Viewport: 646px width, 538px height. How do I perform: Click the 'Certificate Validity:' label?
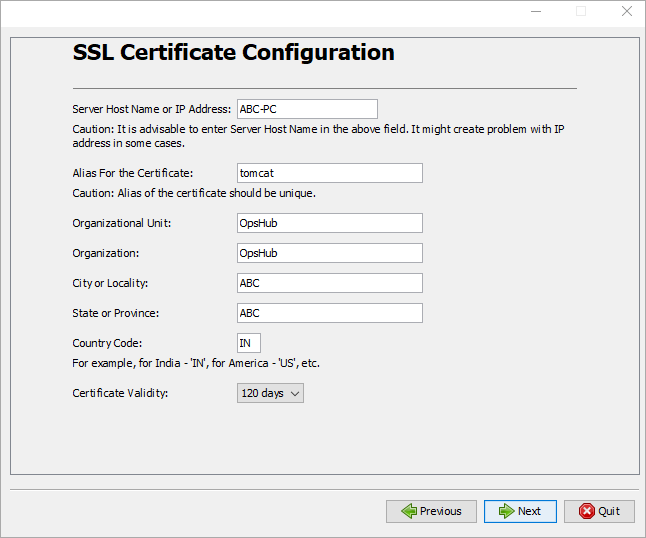[120, 393]
